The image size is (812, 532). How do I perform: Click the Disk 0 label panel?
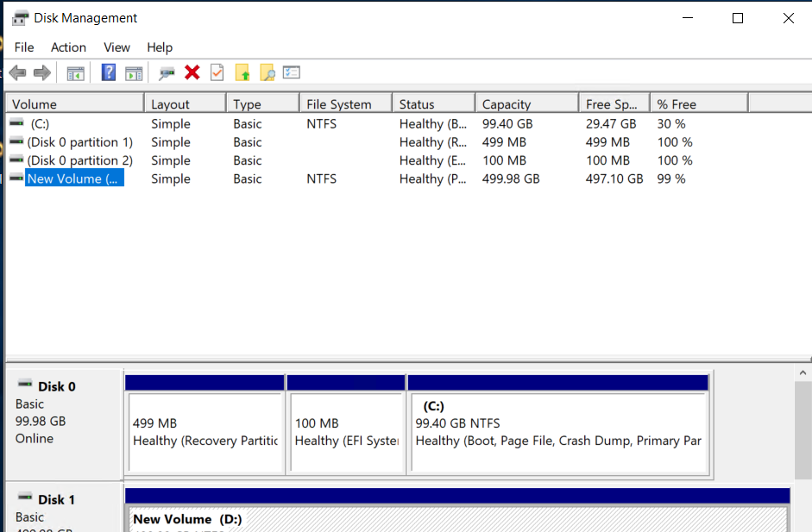click(x=64, y=423)
